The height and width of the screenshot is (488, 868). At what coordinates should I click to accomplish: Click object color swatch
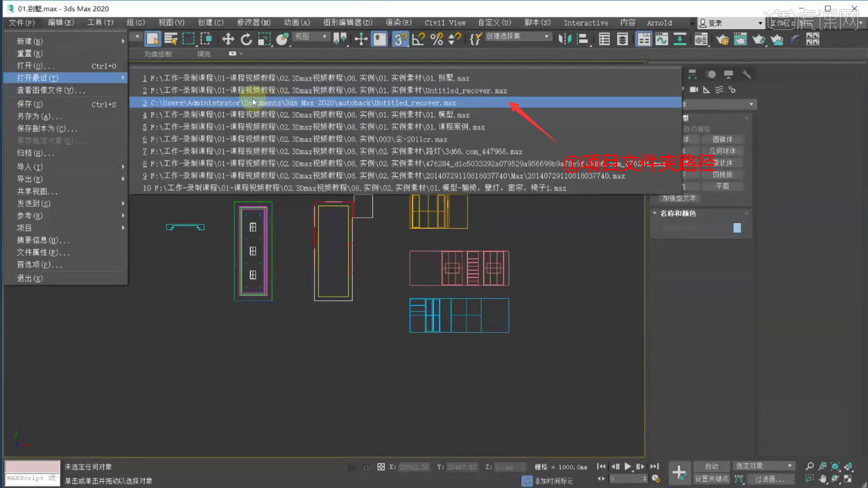pyautogui.click(x=737, y=228)
